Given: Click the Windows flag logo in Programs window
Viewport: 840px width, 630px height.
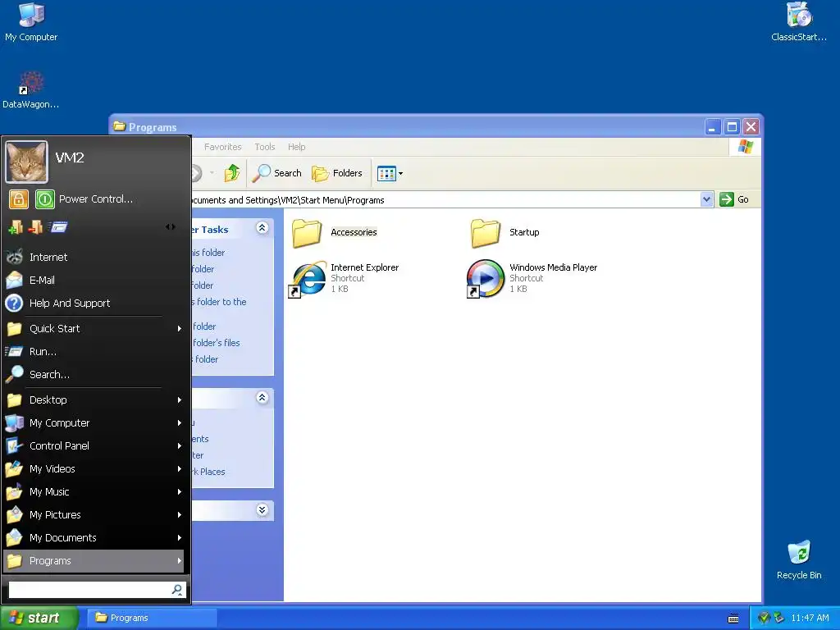Looking at the screenshot, I should point(745,147).
